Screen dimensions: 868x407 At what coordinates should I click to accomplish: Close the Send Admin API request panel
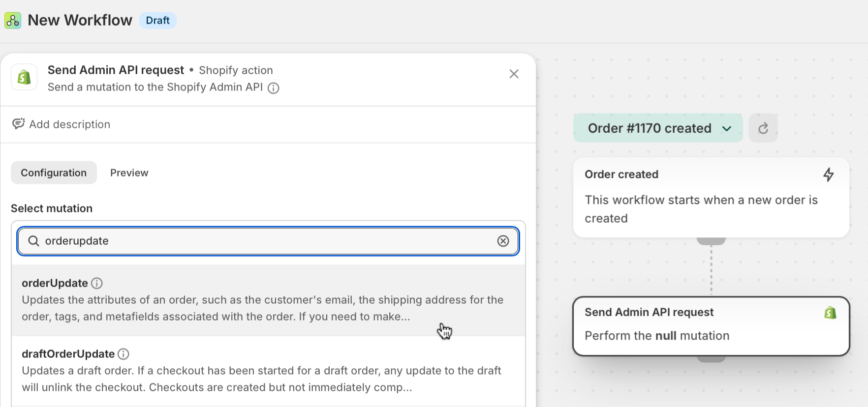click(x=514, y=74)
